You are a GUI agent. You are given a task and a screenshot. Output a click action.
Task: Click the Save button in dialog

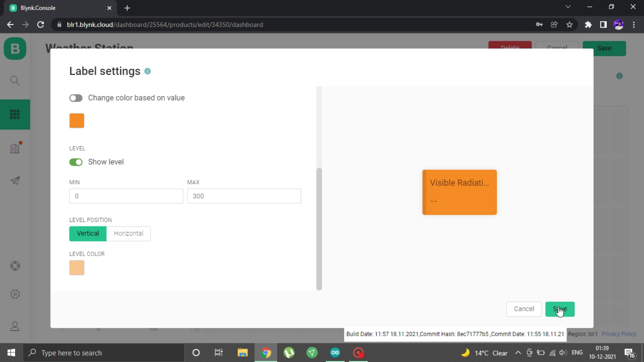[560, 308]
